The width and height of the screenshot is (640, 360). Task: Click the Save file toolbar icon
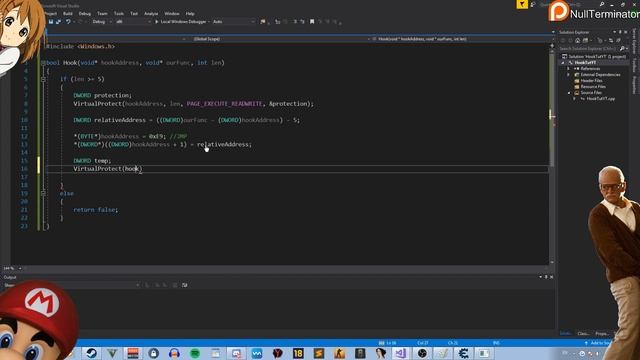(x=51, y=22)
